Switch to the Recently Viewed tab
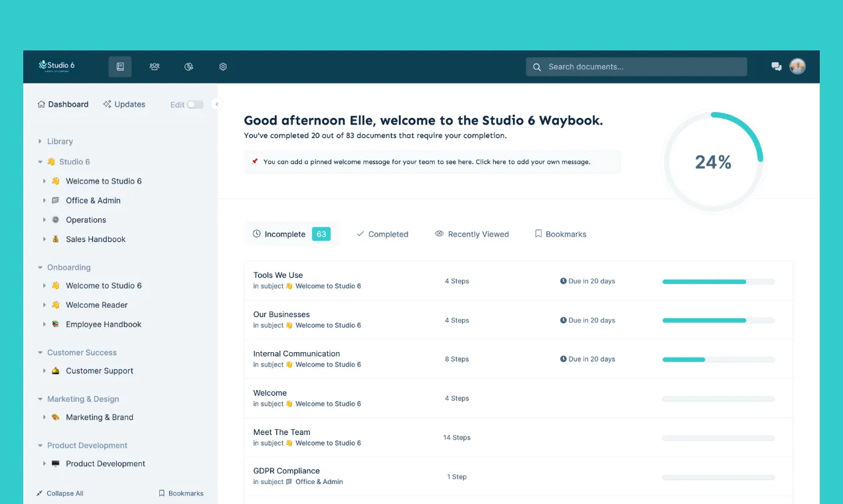 coord(472,234)
